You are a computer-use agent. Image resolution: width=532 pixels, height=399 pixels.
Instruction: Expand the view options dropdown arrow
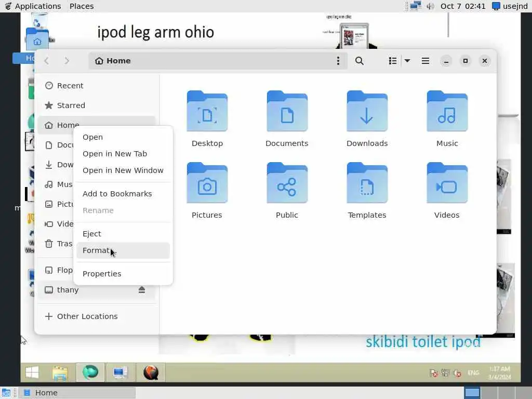click(x=407, y=61)
